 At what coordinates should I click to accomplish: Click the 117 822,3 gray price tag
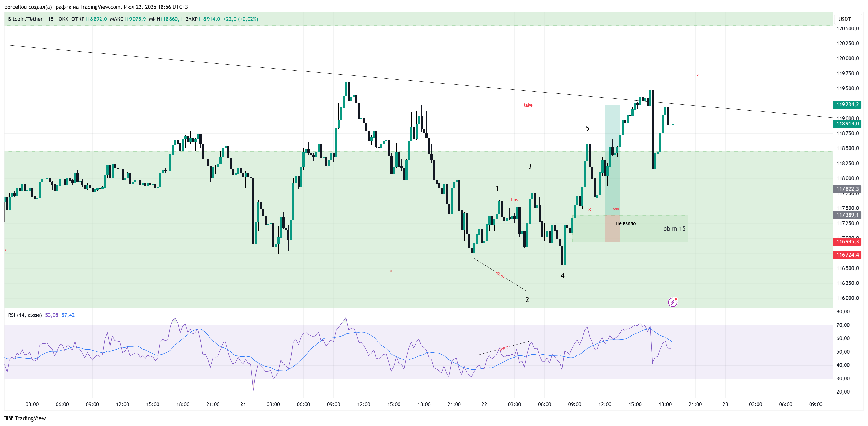click(847, 189)
